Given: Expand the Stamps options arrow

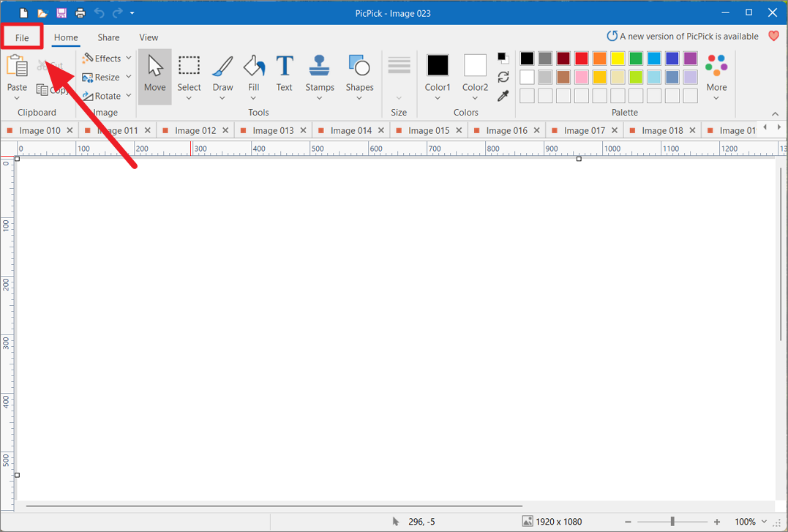Looking at the screenshot, I should click(x=319, y=98).
